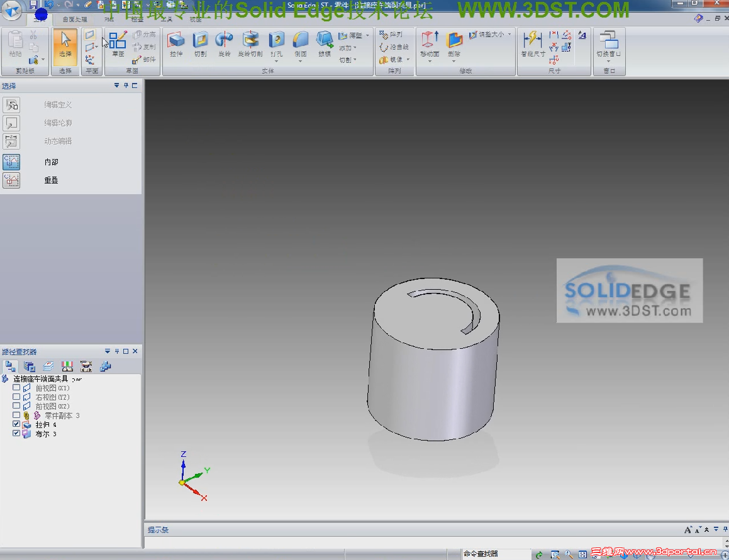
Task: Switch to the 检查 (Inspect) ribbon tab
Action: pos(137,19)
